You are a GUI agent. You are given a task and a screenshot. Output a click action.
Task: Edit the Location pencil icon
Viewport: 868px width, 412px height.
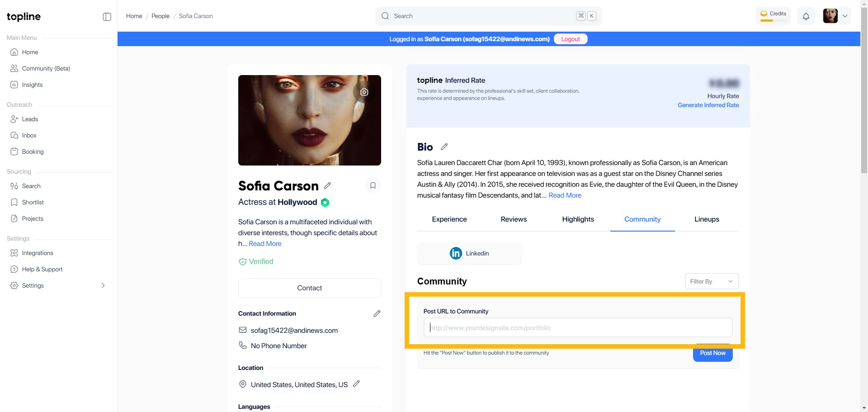[356, 384]
